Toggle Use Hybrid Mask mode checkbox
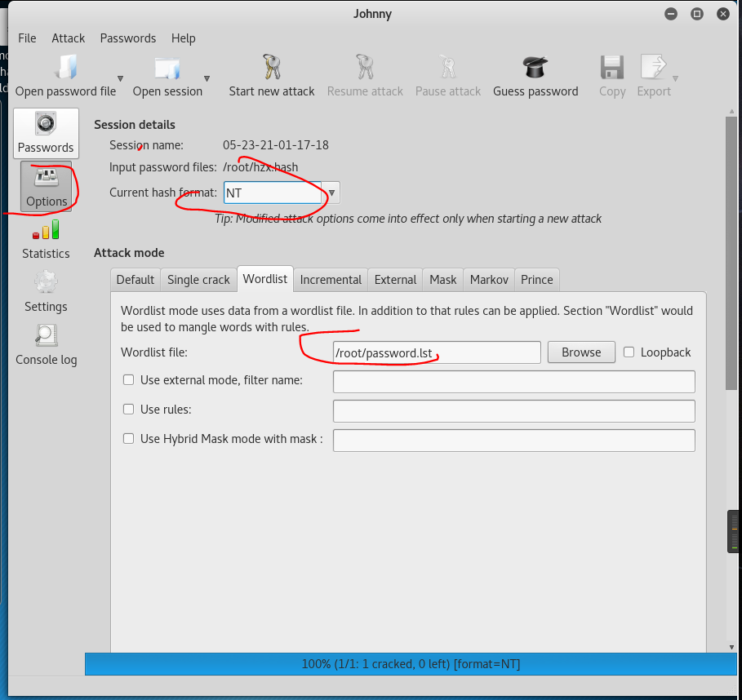This screenshot has height=700, width=742. click(x=128, y=439)
